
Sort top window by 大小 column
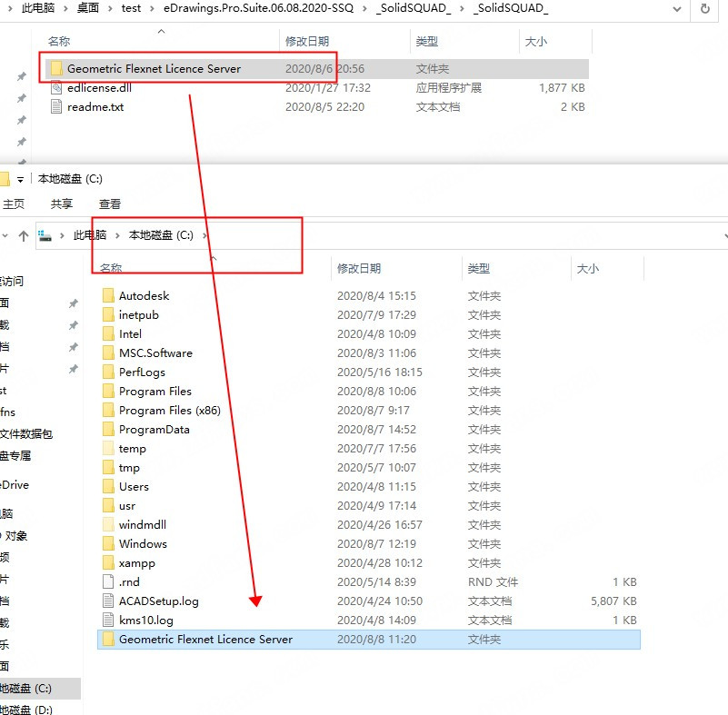536,42
